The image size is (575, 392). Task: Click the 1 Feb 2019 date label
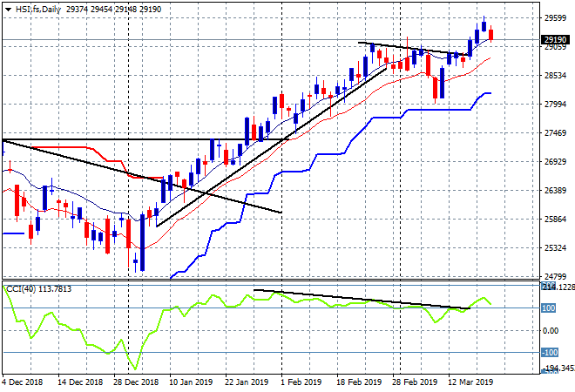pyautogui.click(x=301, y=382)
